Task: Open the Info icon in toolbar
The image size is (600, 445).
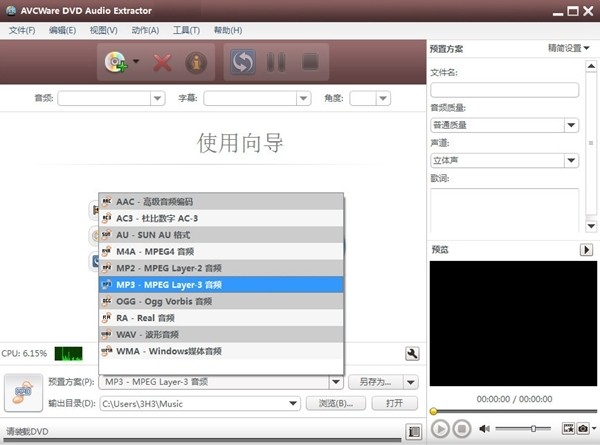Action: (198, 62)
